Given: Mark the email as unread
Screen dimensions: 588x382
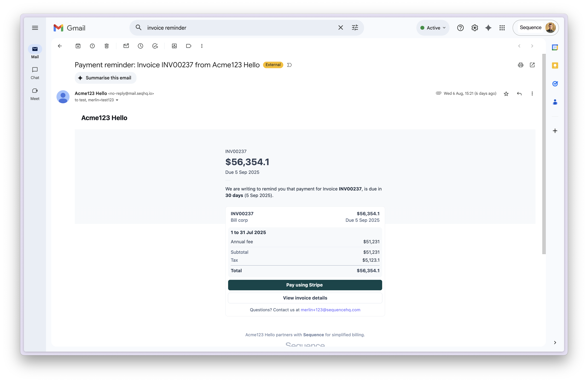Looking at the screenshot, I should click(126, 46).
